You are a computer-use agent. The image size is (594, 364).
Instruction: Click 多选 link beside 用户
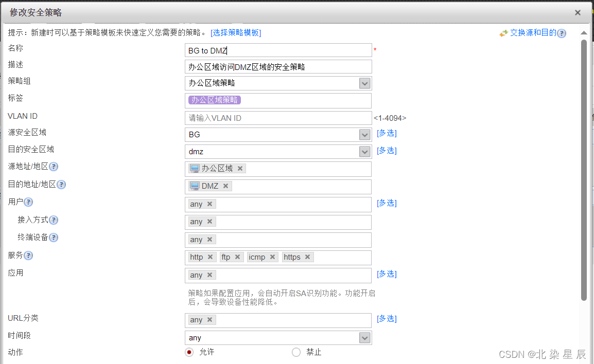(387, 203)
